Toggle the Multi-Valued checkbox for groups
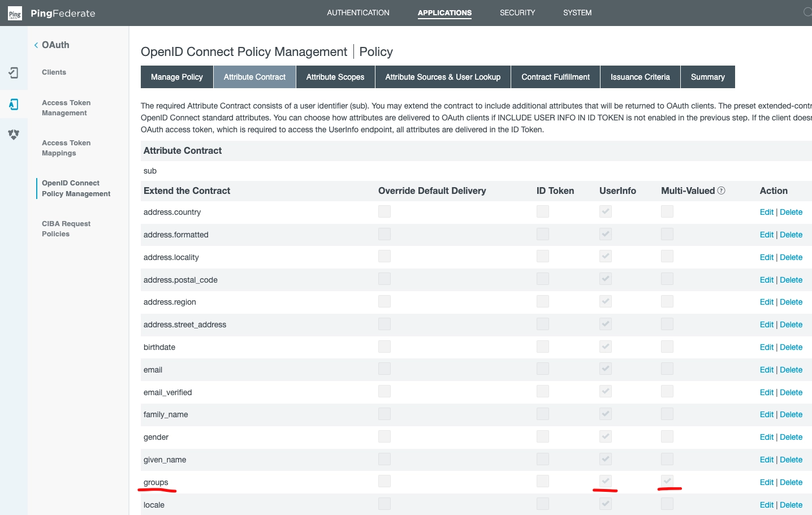812x515 pixels. point(667,481)
